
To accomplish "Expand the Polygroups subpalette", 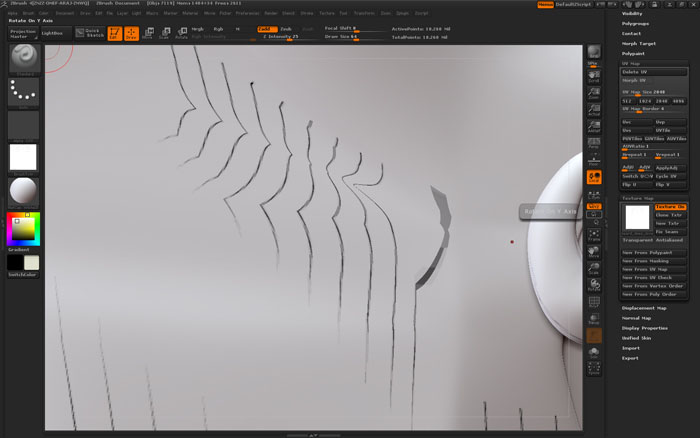I will 635,24.
